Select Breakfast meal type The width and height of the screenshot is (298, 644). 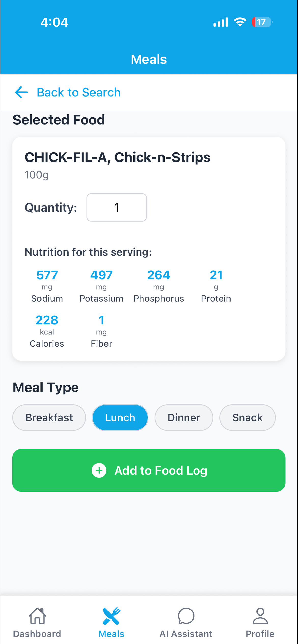[49, 418]
